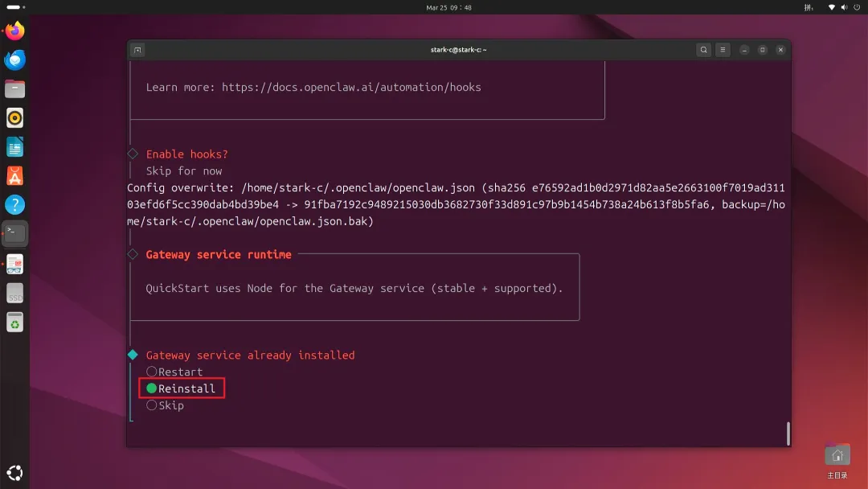Open Ubuntu App Center in the dock
868x489 pixels.
tap(15, 176)
